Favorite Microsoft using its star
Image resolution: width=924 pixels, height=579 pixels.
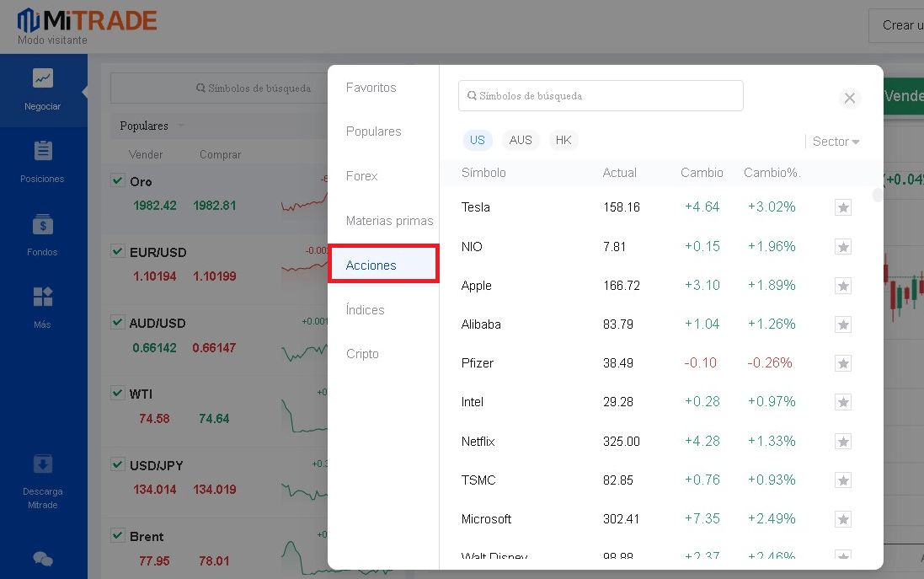click(x=843, y=519)
